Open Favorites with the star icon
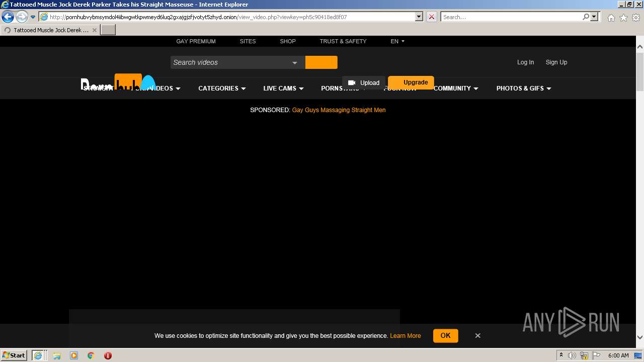644x362 pixels. (x=623, y=18)
